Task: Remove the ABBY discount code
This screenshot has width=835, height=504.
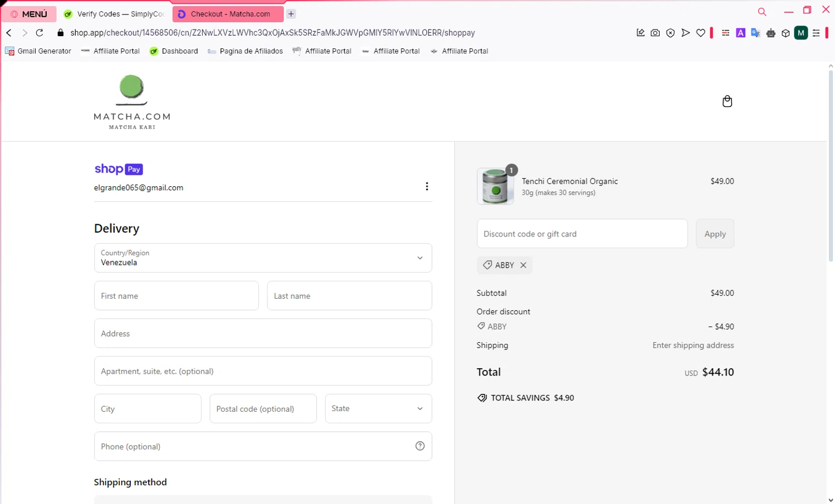Action: 523,265
